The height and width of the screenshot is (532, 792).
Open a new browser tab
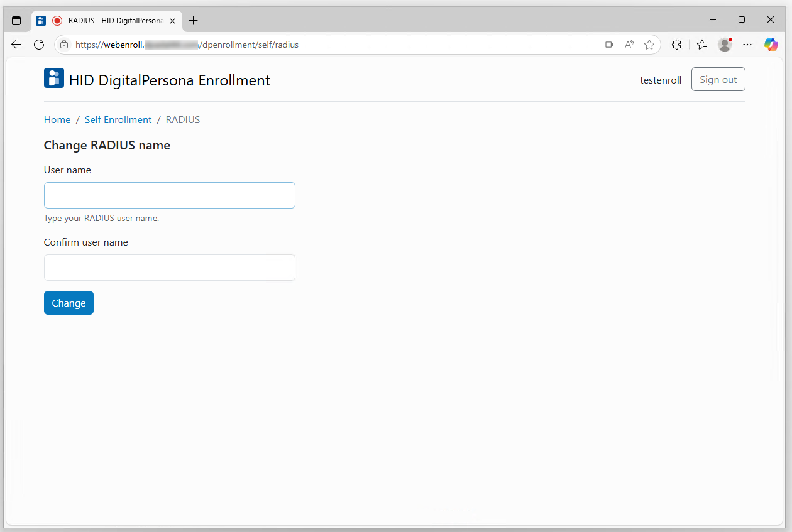tap(193, 21)
